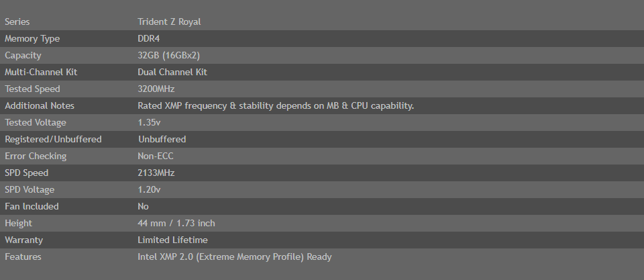Click the Registered/Unbuffered label
644x280 pixels.
pos(53,140)
